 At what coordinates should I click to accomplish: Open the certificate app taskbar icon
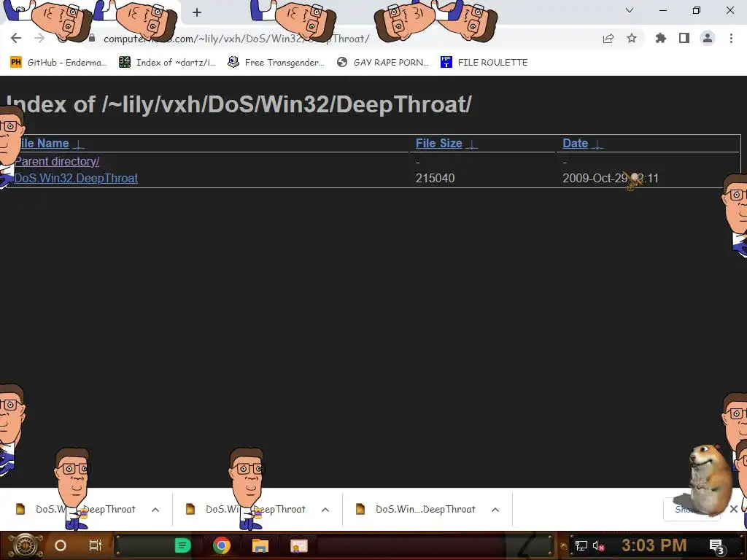pos(298,545)
